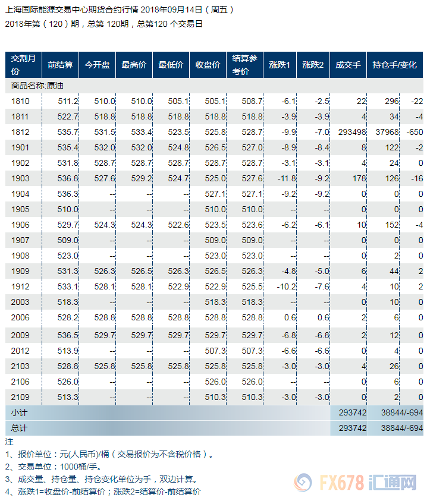Click the issue line 2018年第(120)期
The image size is (427, 504).
pyautogui.click(x=104, y=24)
